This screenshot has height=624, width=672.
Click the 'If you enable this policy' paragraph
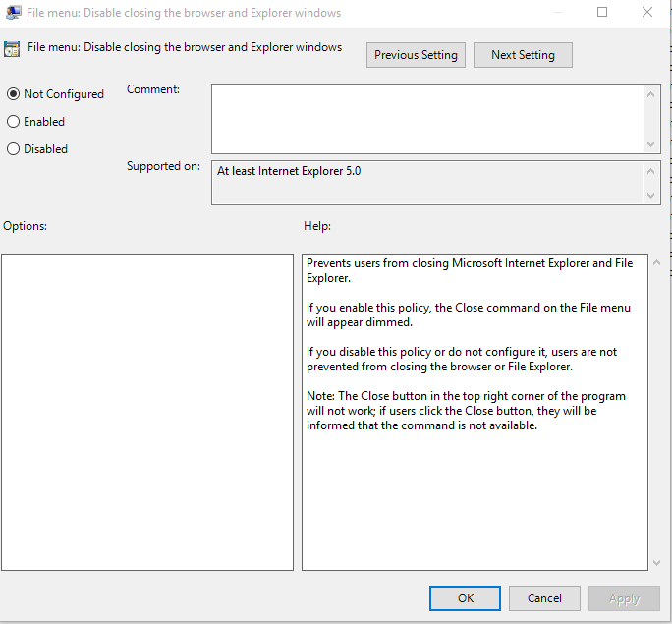(x=469, y=314)
